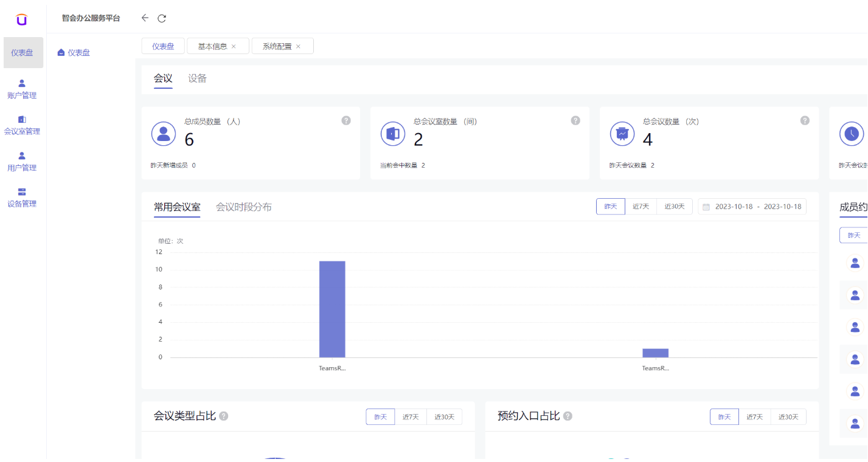Click the tallest TeamsR bar in chart
868x462 pixels.
[x=332, y=309]
